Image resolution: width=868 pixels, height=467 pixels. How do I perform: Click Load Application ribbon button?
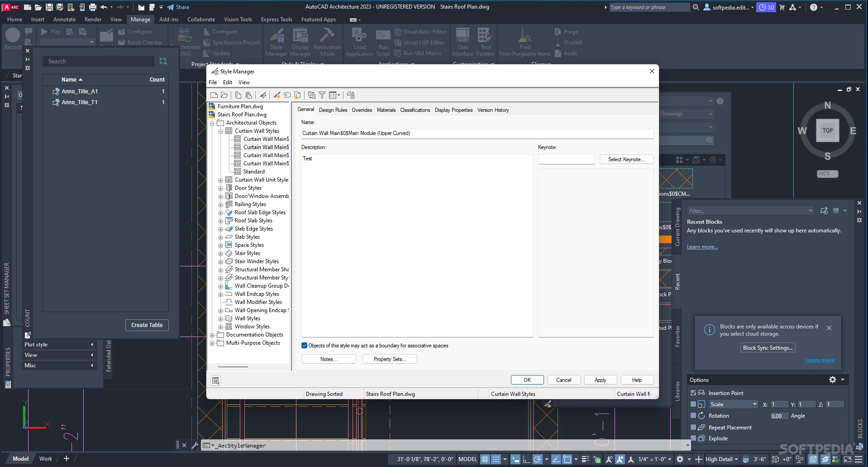pos(359,42)
